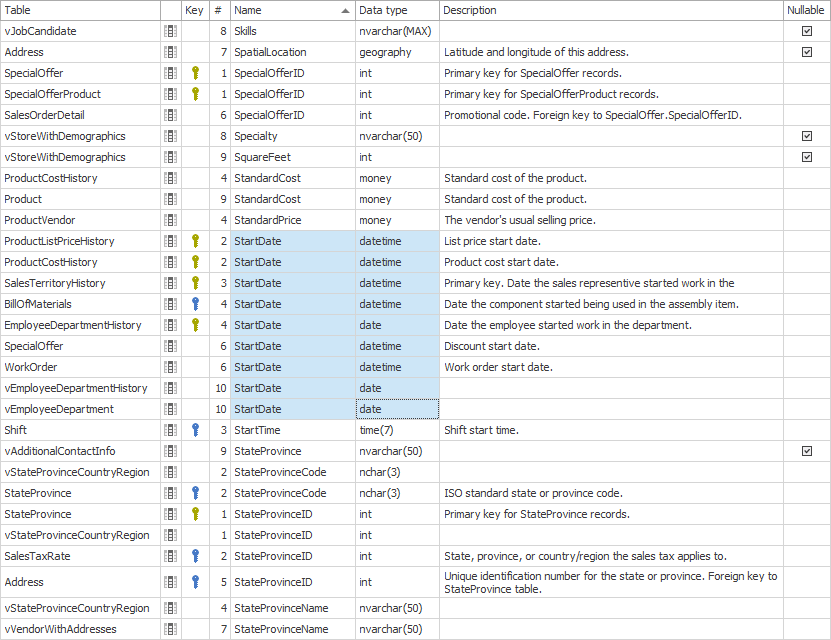Click the table icon beside vVendorWithAddresses
Image resolution: width=831 pixels, height=640 pixels.
[x=170, y=629]
